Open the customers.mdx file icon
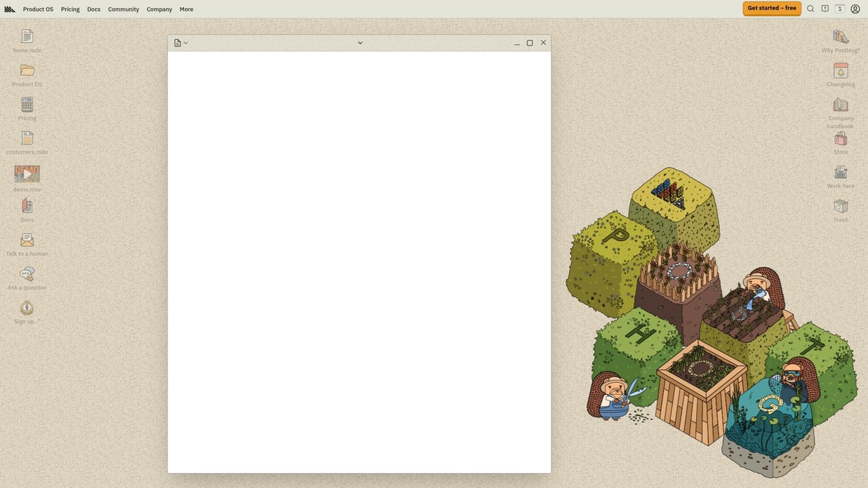 (x=27, y=138)
